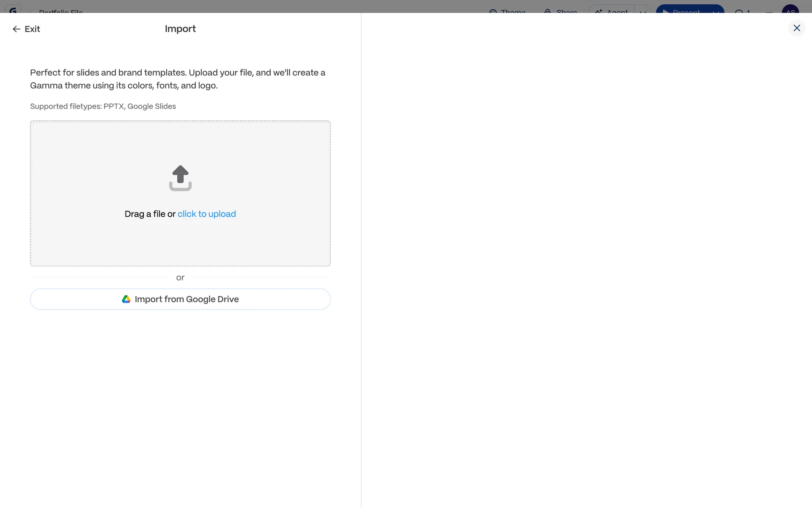This screenshot has width=812, height=508.
Task: Click the Share lock icon
Action: point(548,11)
